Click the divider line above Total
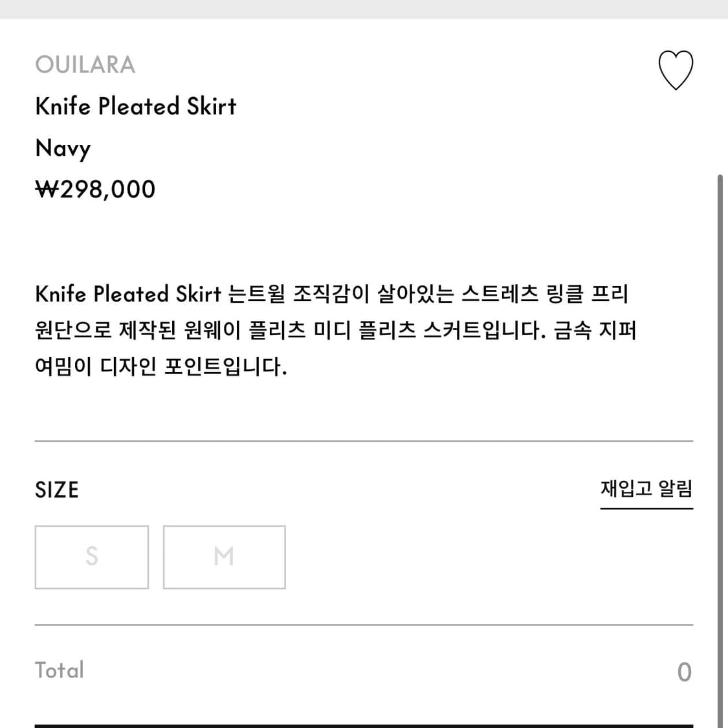728x728 pixels. click(364, 625)
